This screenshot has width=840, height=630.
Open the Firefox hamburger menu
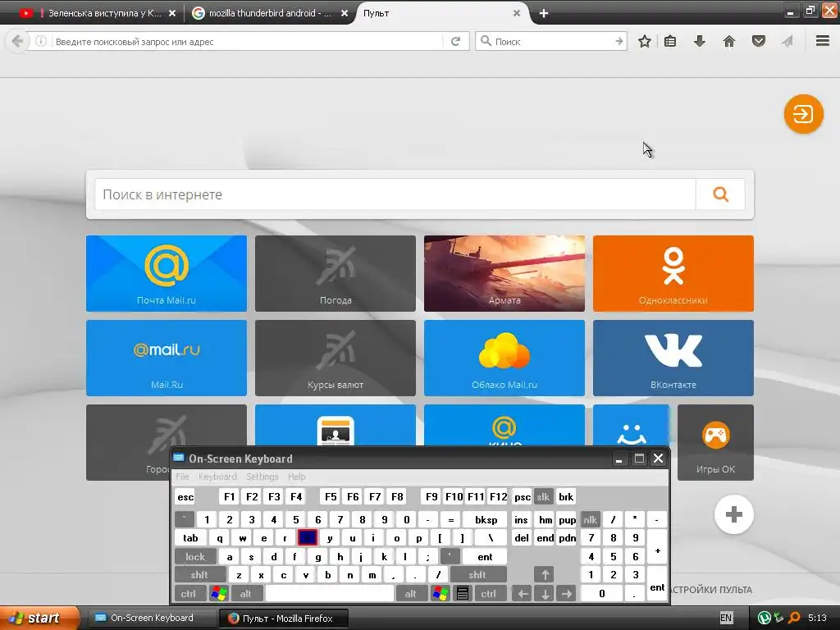pos(822,41)
